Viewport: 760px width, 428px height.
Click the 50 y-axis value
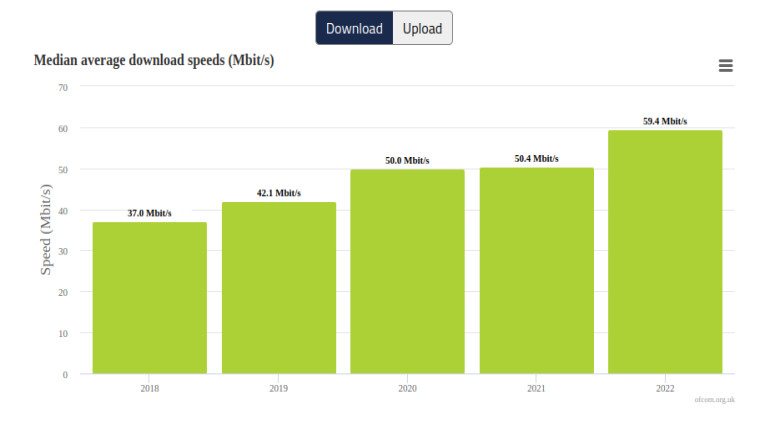63,170
